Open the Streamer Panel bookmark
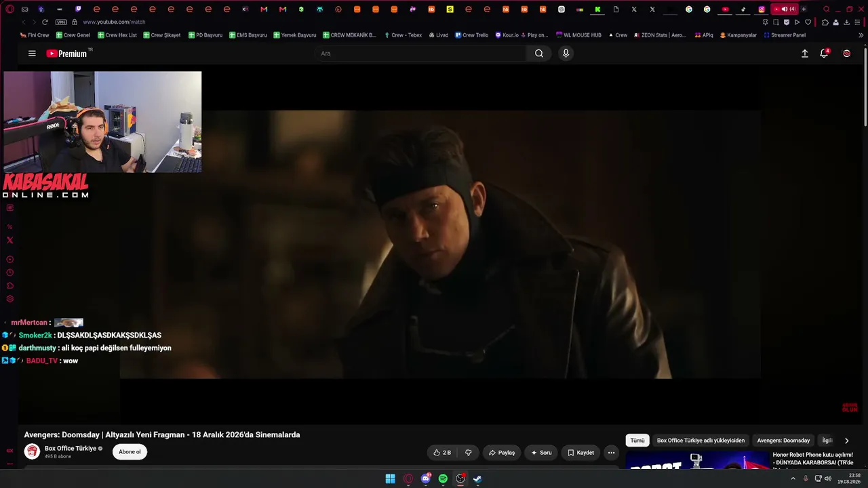 785,35
